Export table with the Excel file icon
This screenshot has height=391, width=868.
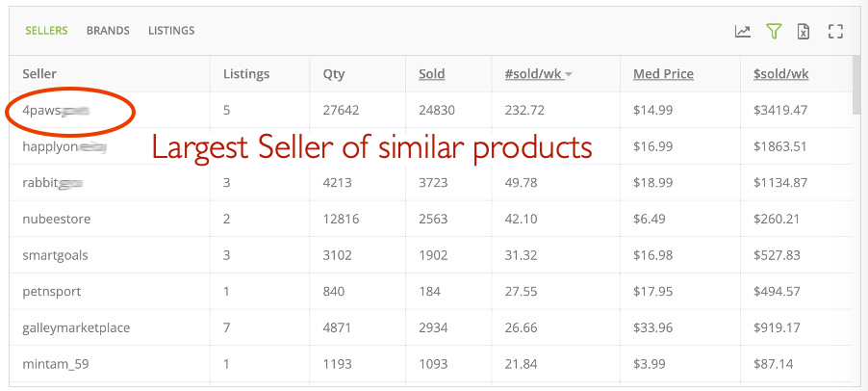(804, 32)
